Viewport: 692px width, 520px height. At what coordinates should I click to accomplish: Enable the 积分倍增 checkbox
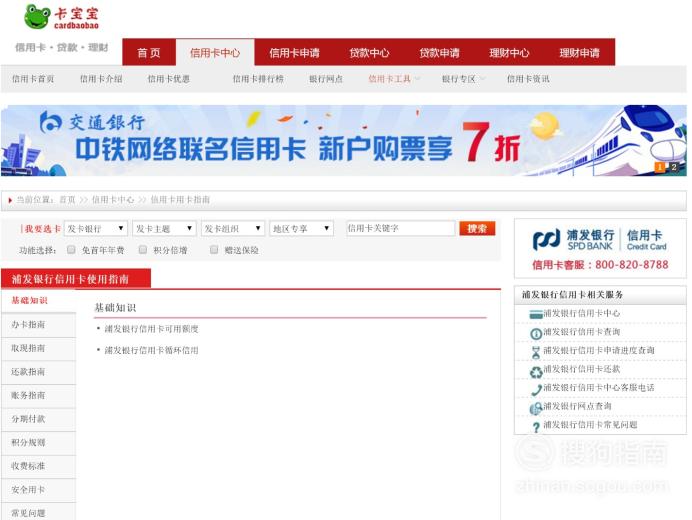tap(143, 250)
